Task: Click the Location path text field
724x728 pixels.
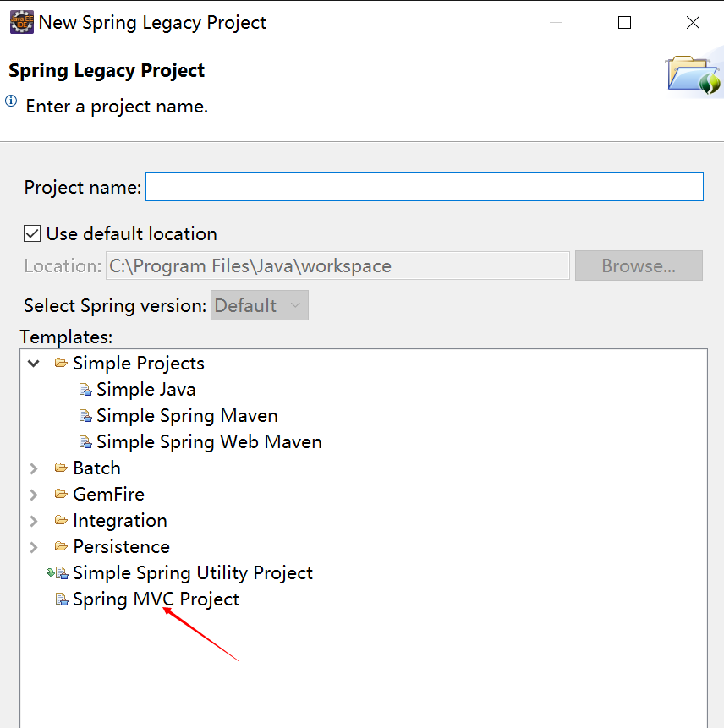Action: 337,265
